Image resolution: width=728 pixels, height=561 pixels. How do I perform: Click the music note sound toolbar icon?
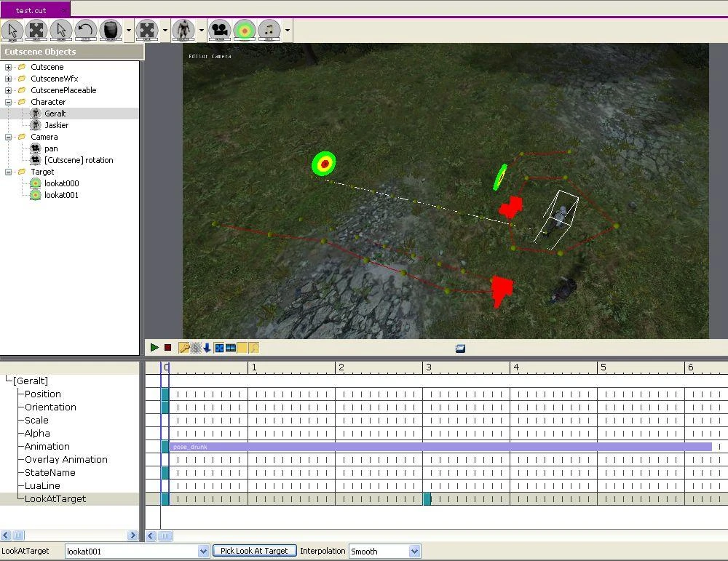click(x=269, y=31)
